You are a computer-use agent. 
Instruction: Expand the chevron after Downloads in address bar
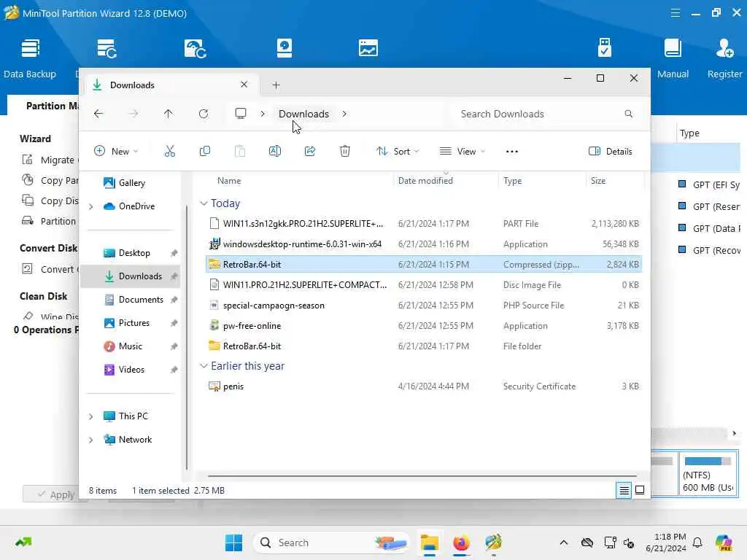click(x=344, y=114)
